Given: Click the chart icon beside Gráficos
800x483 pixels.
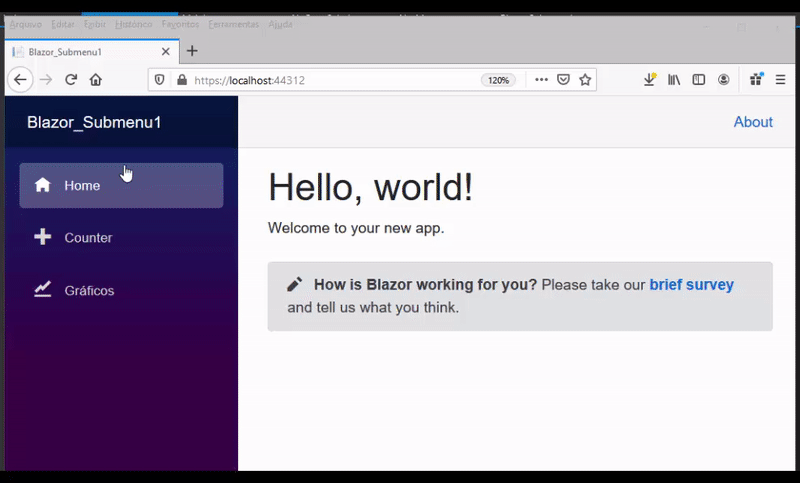Looking at the screenshot, I should (x=43, y=289).
